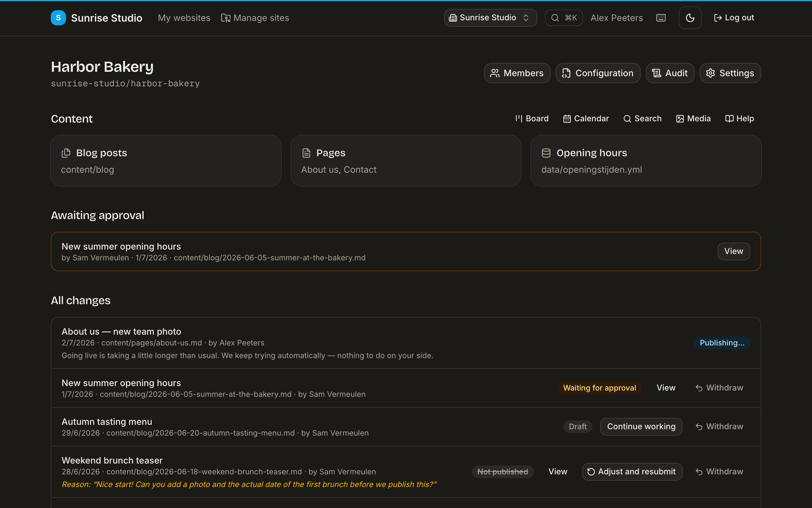Open the ⌘K search box

(564, 18)
